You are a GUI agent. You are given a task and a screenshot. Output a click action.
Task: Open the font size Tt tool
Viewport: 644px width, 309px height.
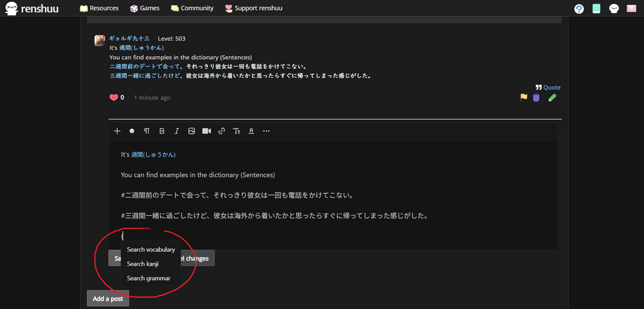click(236, 131)
